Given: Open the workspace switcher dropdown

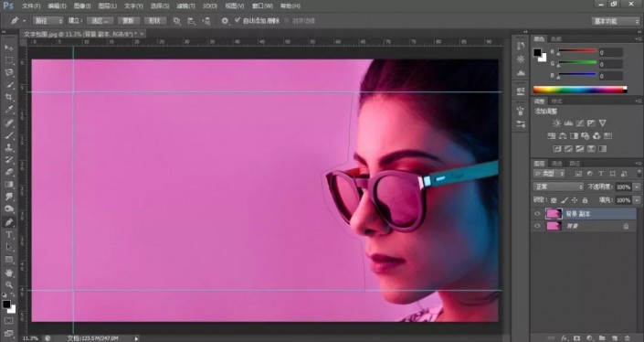Looking at the screenshot, I should pyautogui.click(x=616, y=21).
